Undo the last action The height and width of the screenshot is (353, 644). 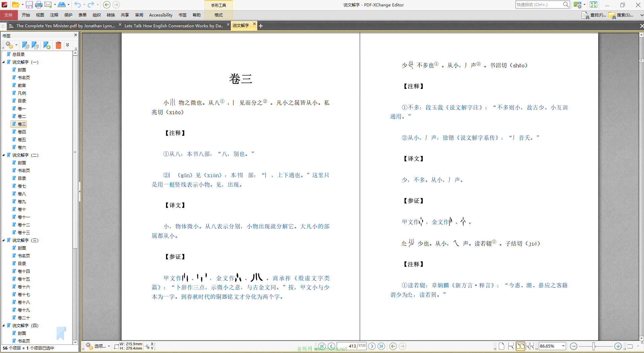coord(77,5)
